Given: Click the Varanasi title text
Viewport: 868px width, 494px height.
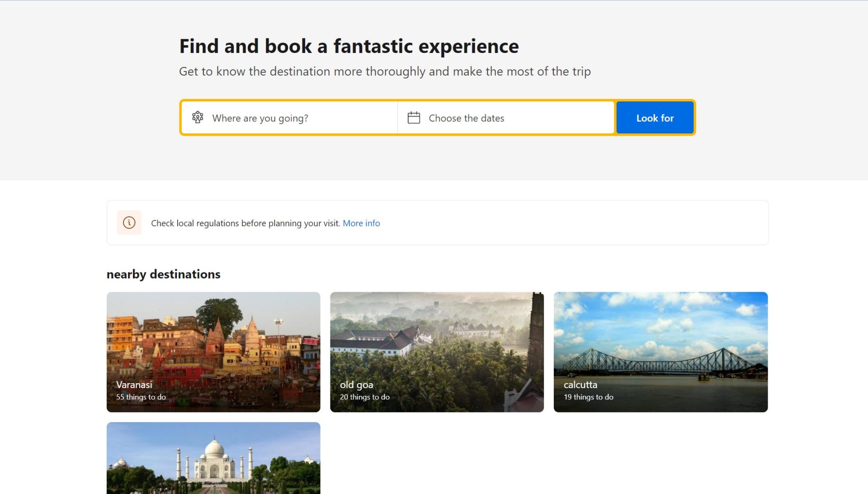Looking at the screenshot, I should pos(134,385).
